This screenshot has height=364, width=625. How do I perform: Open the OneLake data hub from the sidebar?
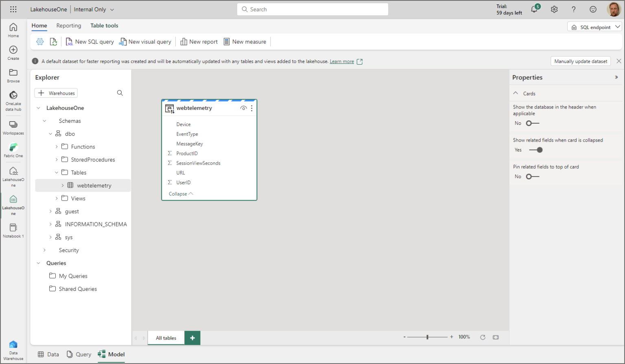coord(13,99)
